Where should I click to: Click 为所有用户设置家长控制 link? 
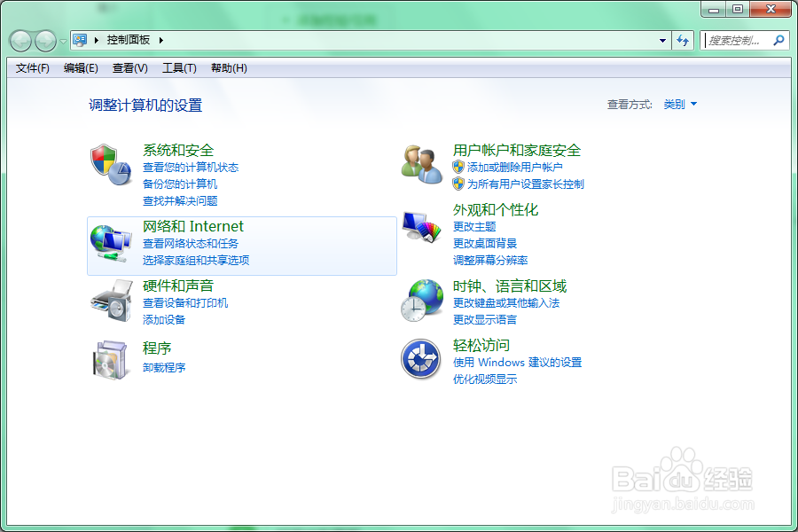click(x=525, y=184)
